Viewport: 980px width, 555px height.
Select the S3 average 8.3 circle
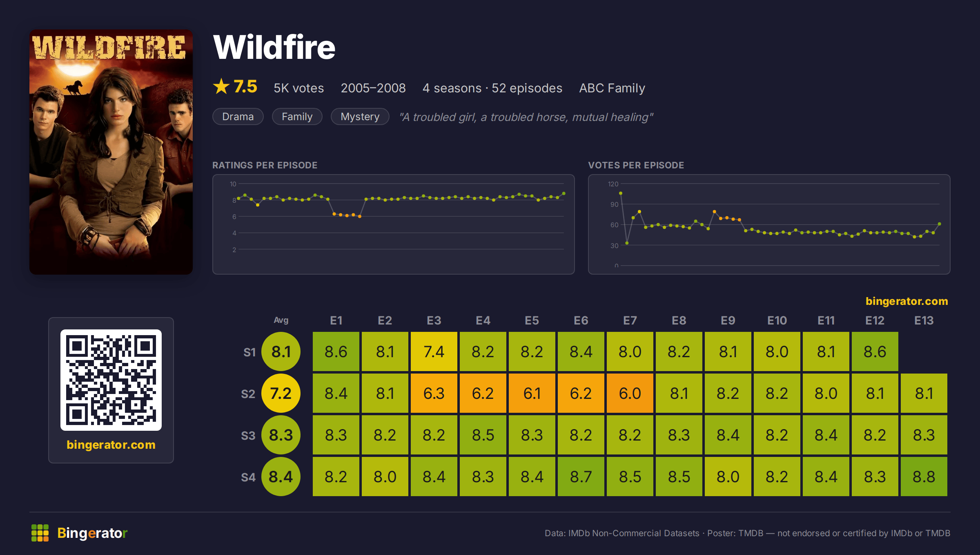pos(281,435)
